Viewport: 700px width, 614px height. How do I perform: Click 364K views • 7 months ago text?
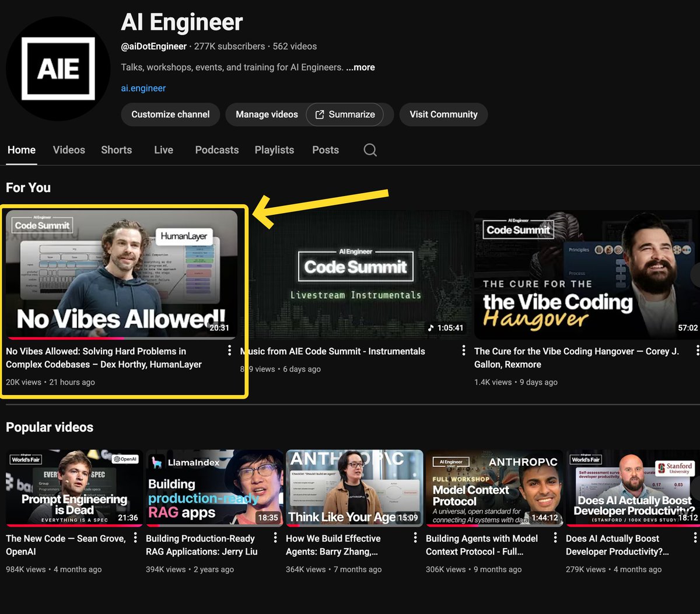pyautogui.click(x=334, y=570)
